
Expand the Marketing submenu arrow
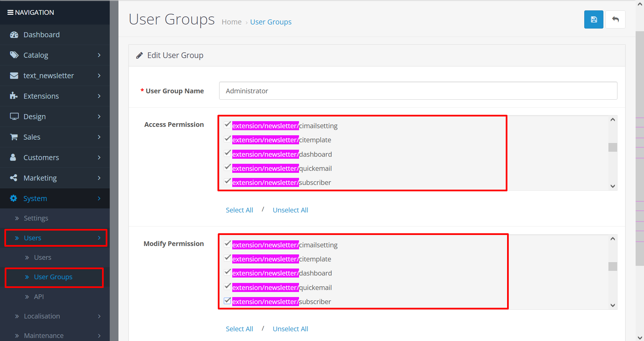(x=99, y=178)
